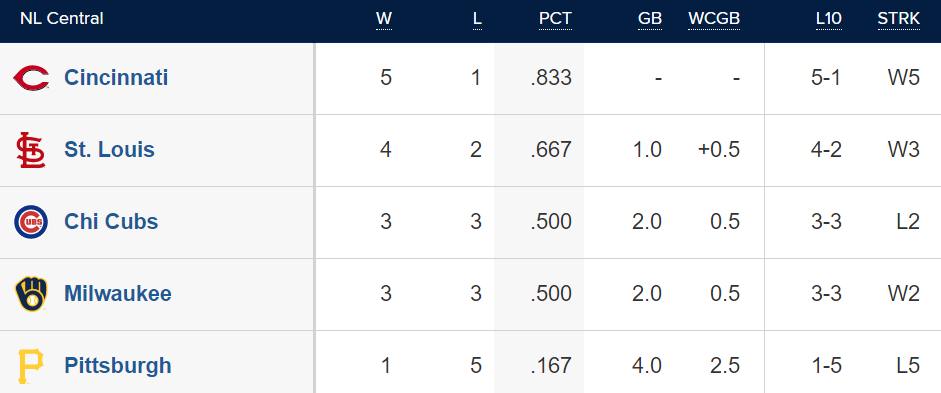Click the NL Central division heading
Image resolution: width=941 pixels, height=393 pixels.
click(x=62, y=19)
